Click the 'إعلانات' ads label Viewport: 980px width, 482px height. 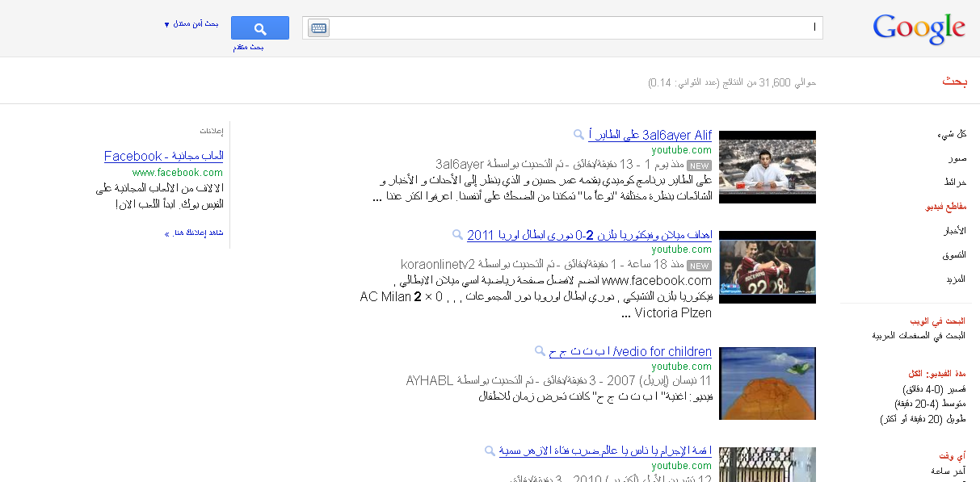coord(212,131)
